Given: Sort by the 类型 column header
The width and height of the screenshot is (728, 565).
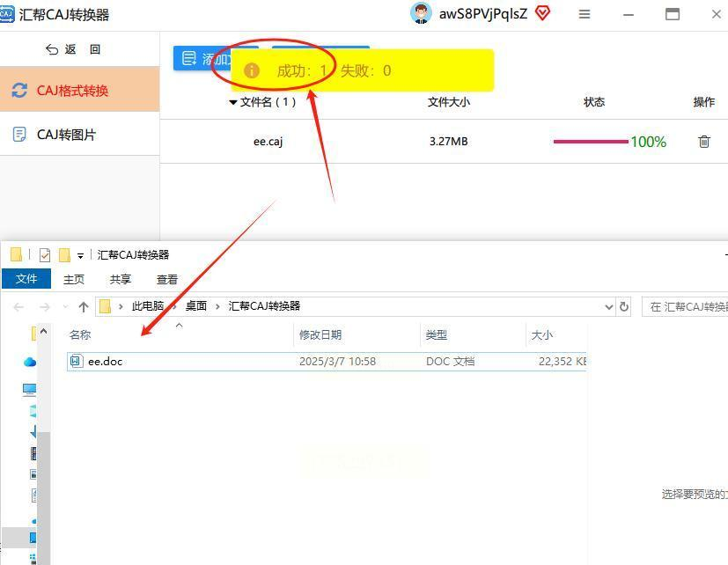Looking at the screenshot, I should [x=437, y=334].
